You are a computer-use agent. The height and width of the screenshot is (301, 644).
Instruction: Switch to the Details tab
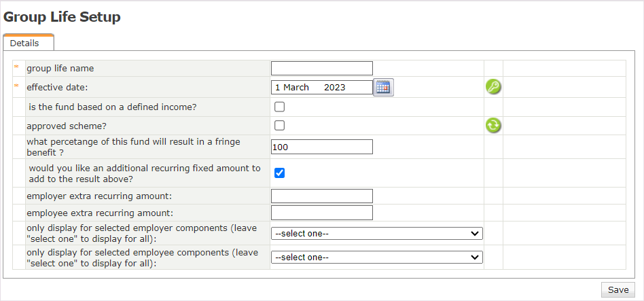coord(24,43)
